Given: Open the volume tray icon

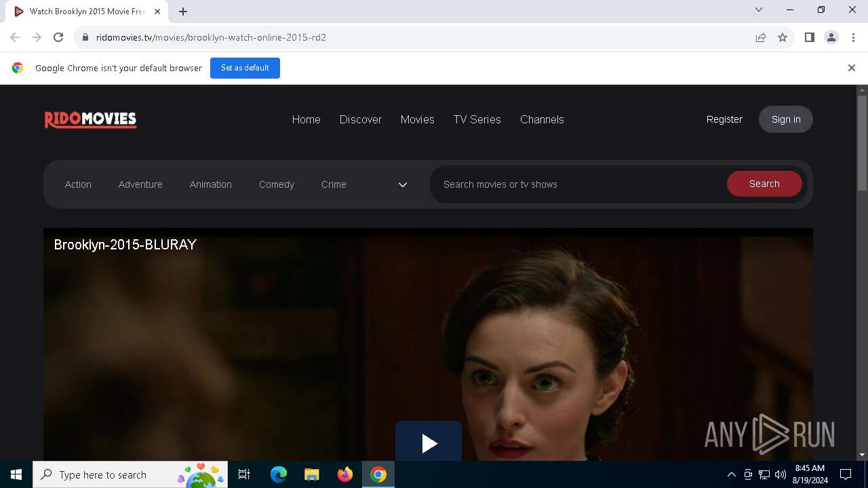Looking at the screenshot, I should pos(781,474).
